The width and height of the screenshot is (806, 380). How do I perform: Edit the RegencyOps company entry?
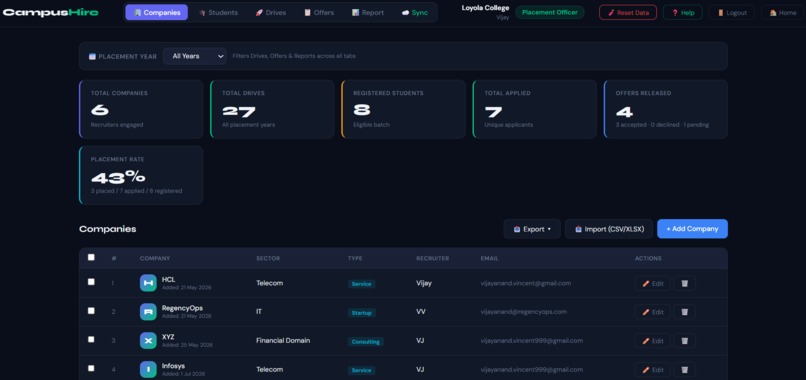click(653, 312)
